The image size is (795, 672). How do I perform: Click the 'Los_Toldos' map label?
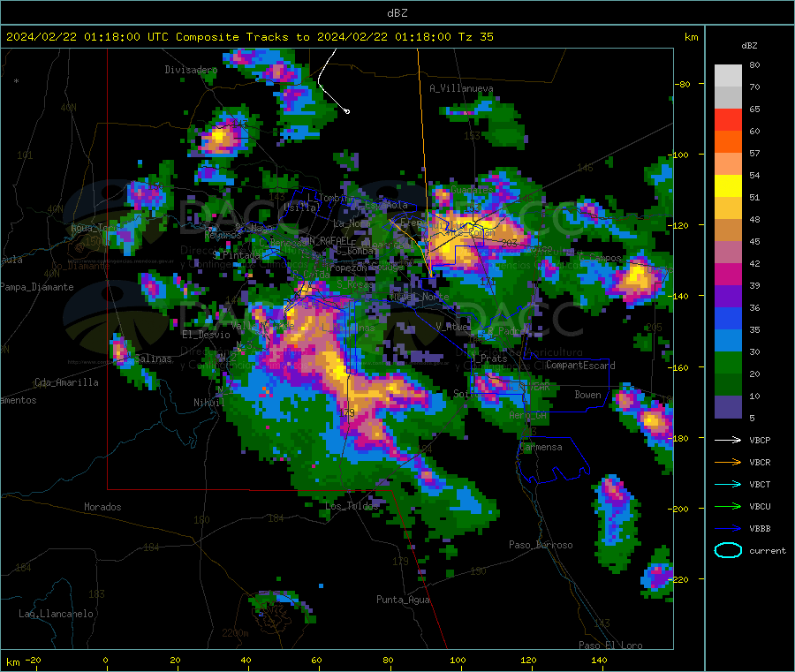(x=352, y=506)
